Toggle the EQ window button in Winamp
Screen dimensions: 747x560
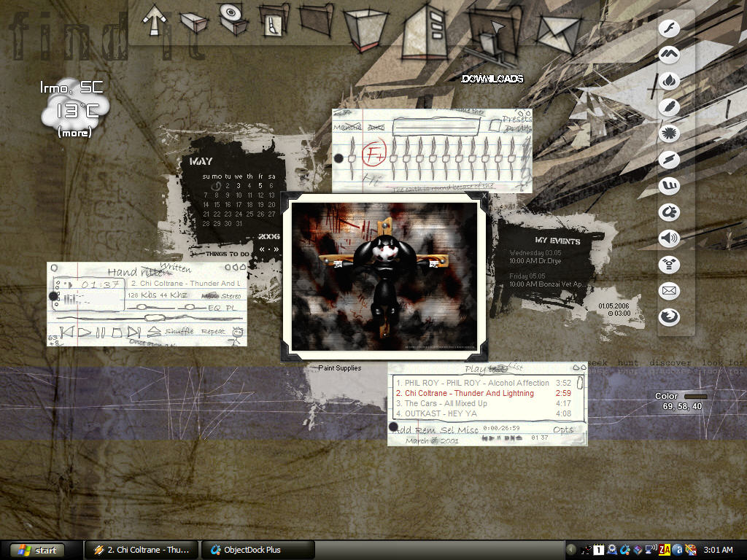214,308
